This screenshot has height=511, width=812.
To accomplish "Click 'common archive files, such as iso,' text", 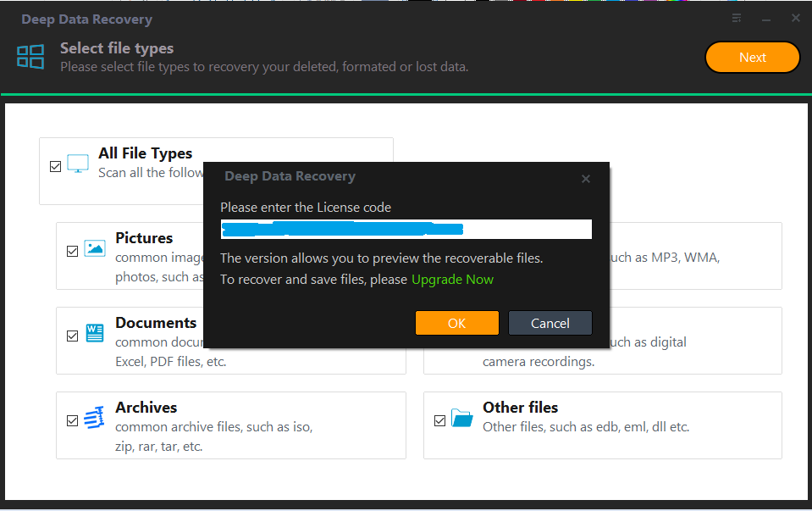I will (214, 427).
